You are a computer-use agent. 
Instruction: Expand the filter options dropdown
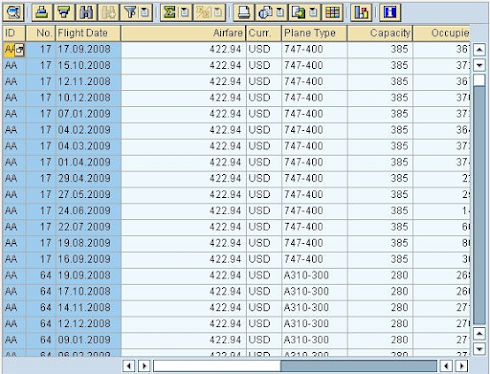pos(146,13)
